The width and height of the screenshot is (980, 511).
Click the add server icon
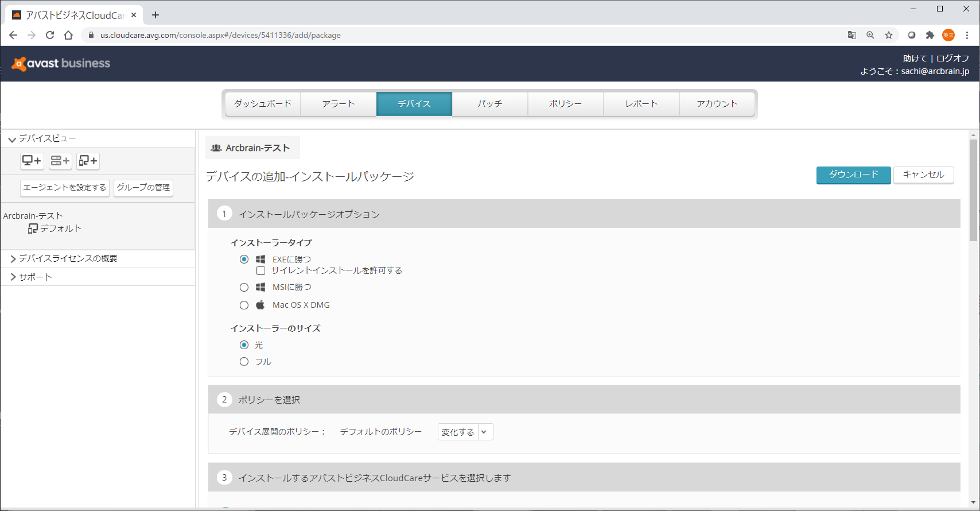[x=60, y=161]
